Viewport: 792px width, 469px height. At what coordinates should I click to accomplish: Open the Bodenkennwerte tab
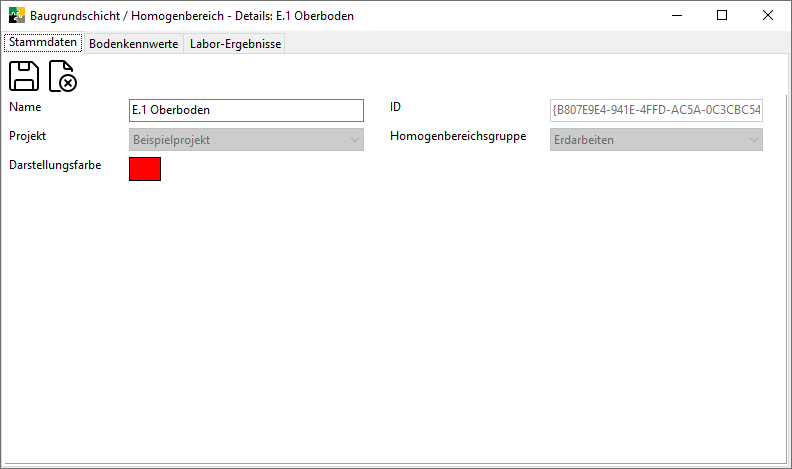[133, 44]
